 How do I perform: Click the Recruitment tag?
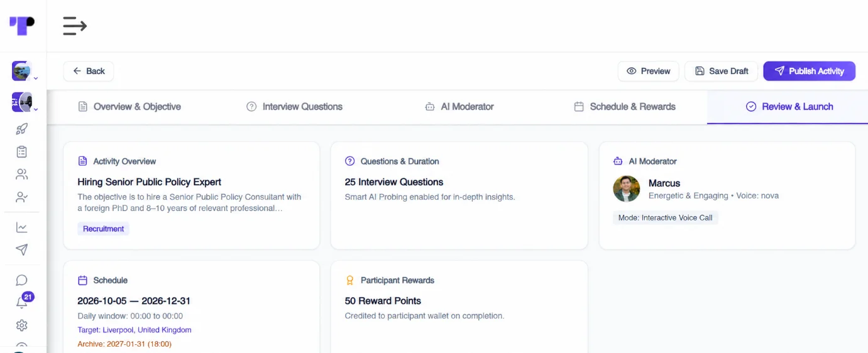103,229
